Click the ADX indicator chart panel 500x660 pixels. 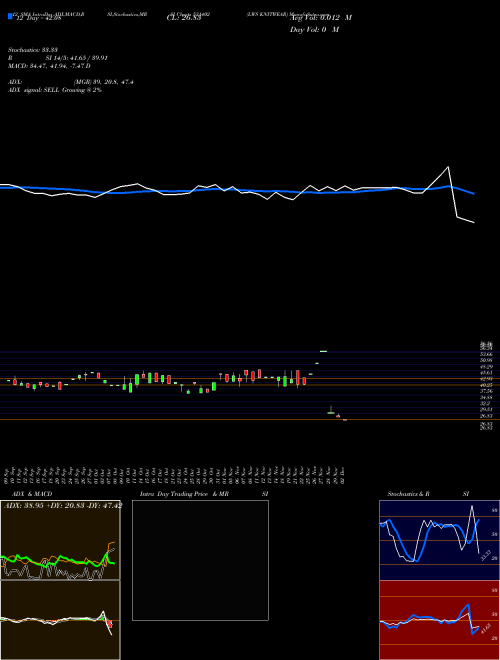click(x=60, y=540)
